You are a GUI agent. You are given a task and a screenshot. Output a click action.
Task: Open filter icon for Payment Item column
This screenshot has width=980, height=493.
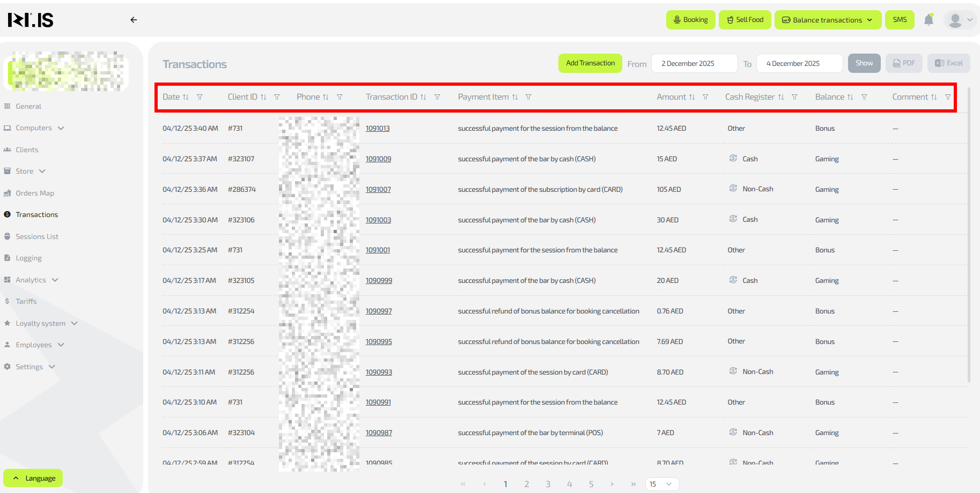pyautogui.click(x=528, y=97)
